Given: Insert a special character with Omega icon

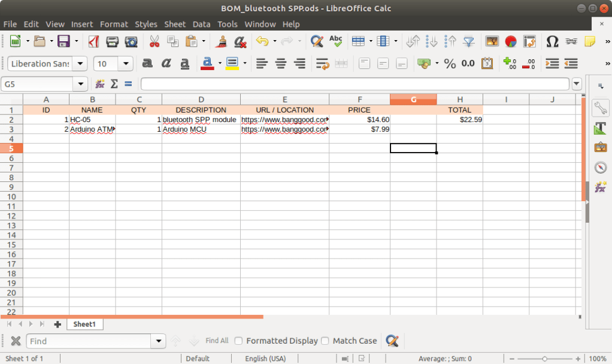Looking at the screenshot, I should (552, 41).
